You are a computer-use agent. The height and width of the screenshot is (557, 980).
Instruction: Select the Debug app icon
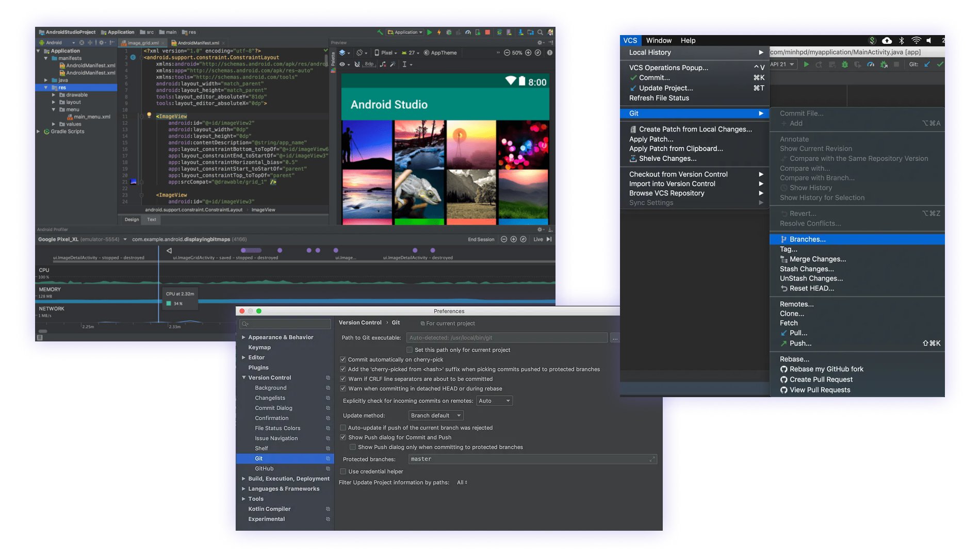coord(449,32)
